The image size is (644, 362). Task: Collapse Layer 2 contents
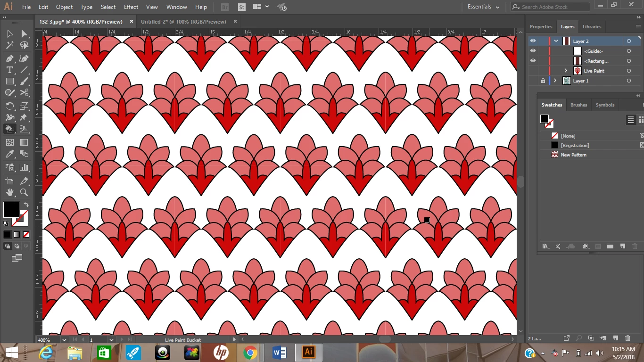(x=556, y=41)
